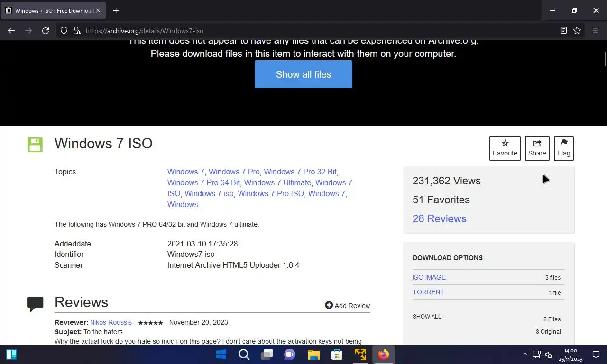Screen dimensions: 607x364
Task: Select the Identifier value Windows7-iso
Action: tap(191, 254)
